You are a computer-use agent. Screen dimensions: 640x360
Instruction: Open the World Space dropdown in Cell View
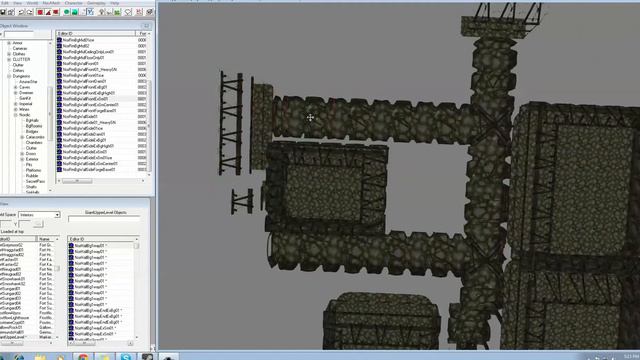[57, 215]
